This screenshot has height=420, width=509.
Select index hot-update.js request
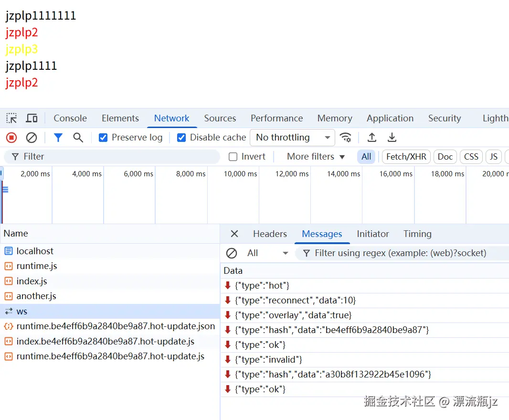110,341
